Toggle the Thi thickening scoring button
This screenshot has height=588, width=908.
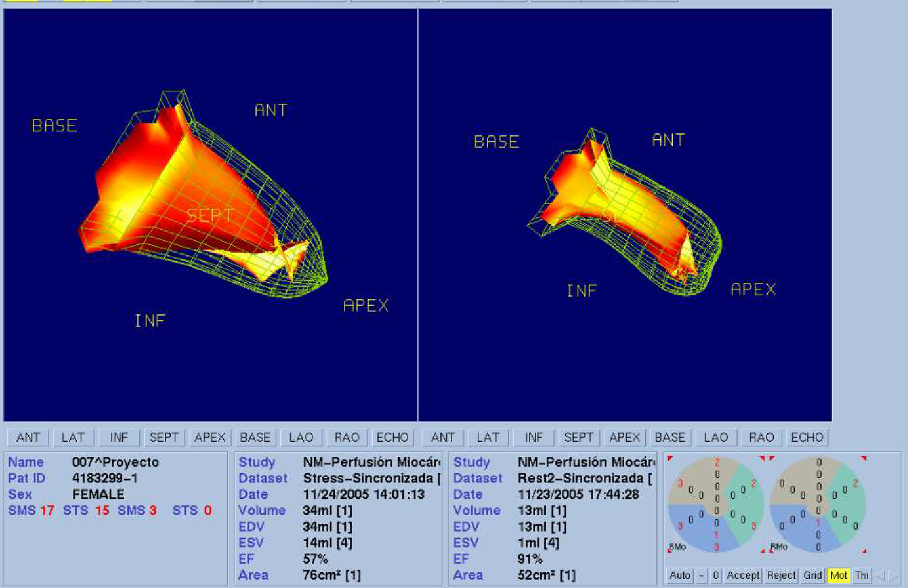coord(862,575)
